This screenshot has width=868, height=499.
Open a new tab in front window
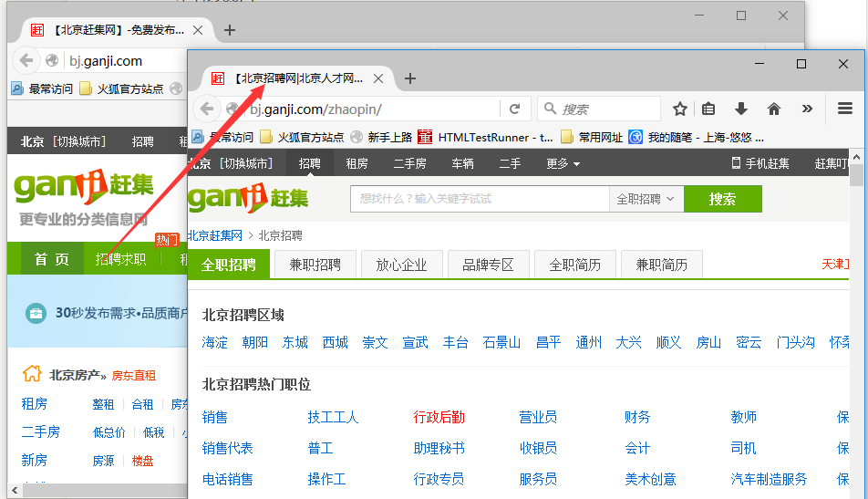[410, 78]
